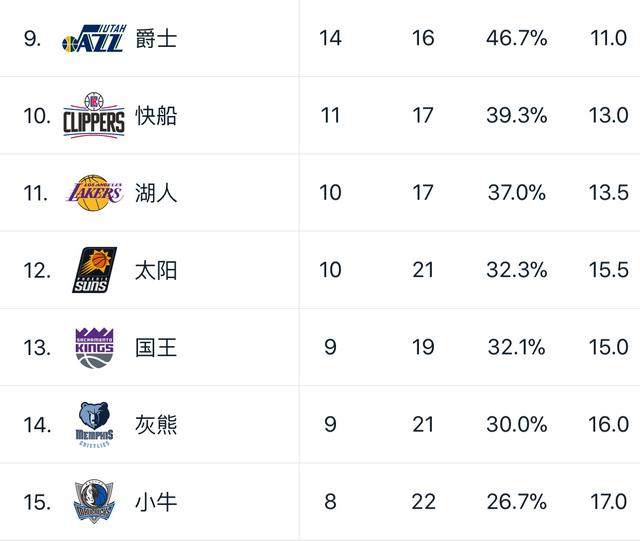The height and width of the screenshot is (541, 640).
Task: Click the Clippers team logo
Action: pos(94,115)
